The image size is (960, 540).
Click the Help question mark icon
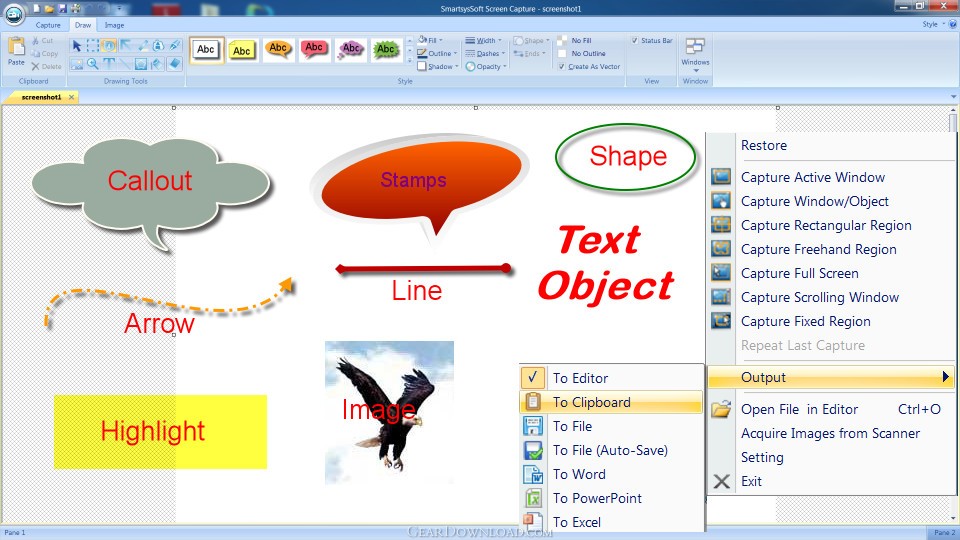click(x=953, y=24)
